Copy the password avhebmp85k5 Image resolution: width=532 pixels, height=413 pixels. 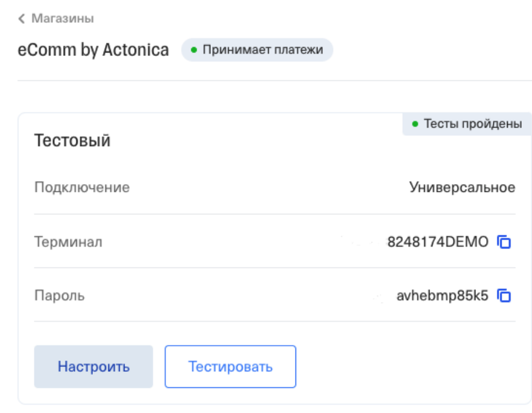pos(504,296)
